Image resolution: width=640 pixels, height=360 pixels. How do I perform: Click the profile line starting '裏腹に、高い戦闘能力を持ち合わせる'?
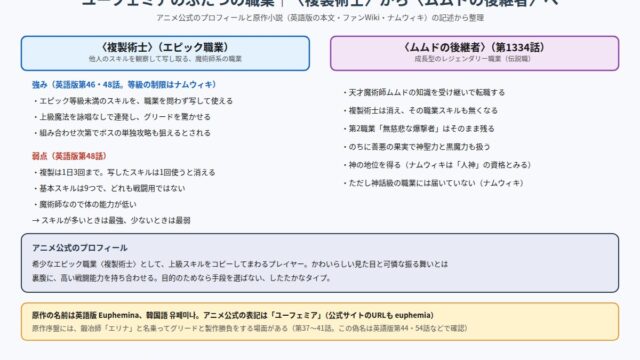(x=182, y=278)
